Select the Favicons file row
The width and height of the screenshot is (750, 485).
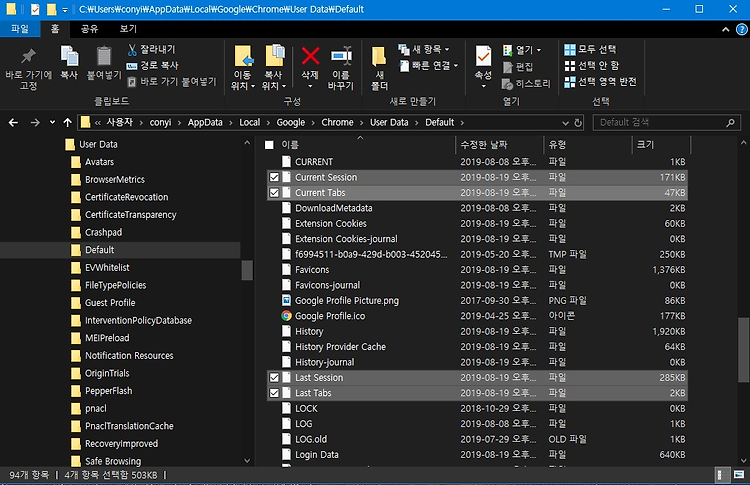tap(477, 269)
